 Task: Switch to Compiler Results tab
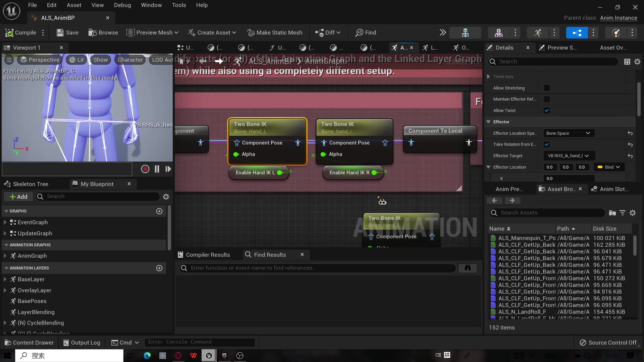(204, 255)
